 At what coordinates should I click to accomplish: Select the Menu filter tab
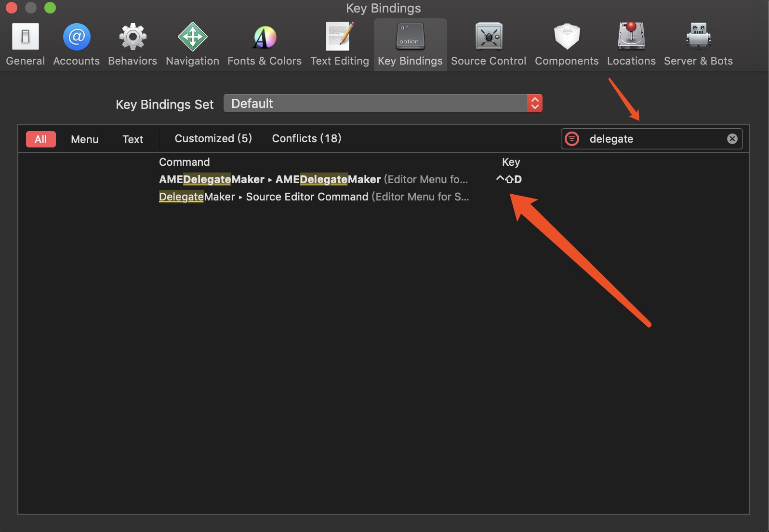85,139
